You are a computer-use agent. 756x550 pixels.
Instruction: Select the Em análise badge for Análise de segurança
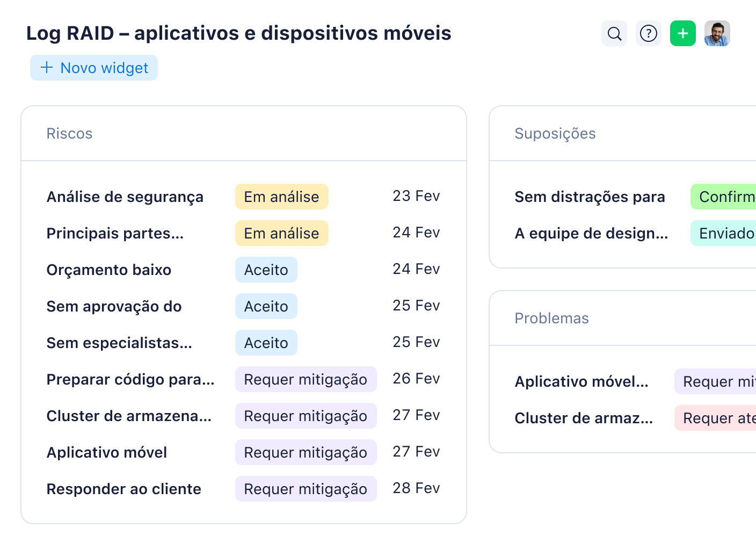[x=281, y=197]
